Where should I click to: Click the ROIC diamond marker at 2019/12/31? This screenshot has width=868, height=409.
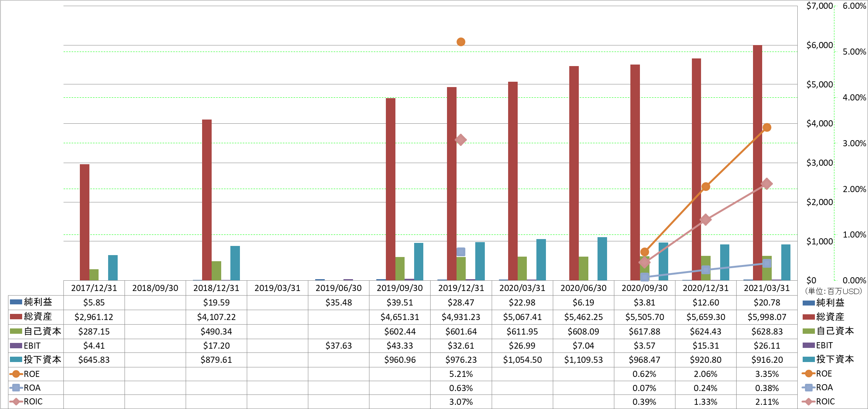(x=461, y=140)
